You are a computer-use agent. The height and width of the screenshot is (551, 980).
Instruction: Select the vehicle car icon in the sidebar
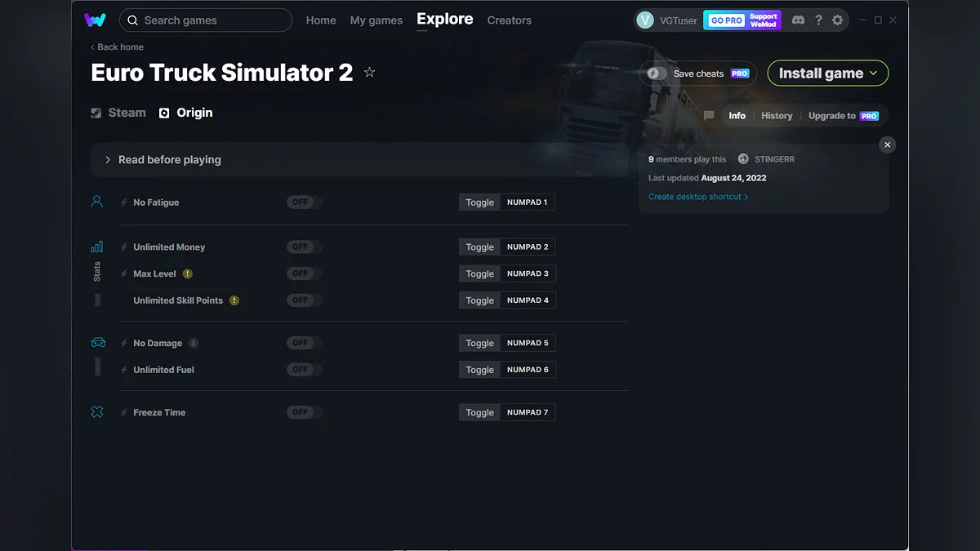tap(97, 342)
